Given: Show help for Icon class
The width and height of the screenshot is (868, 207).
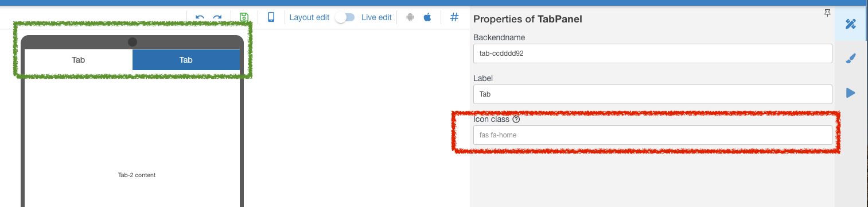Looking at the screenshot, I should point(516,120).
